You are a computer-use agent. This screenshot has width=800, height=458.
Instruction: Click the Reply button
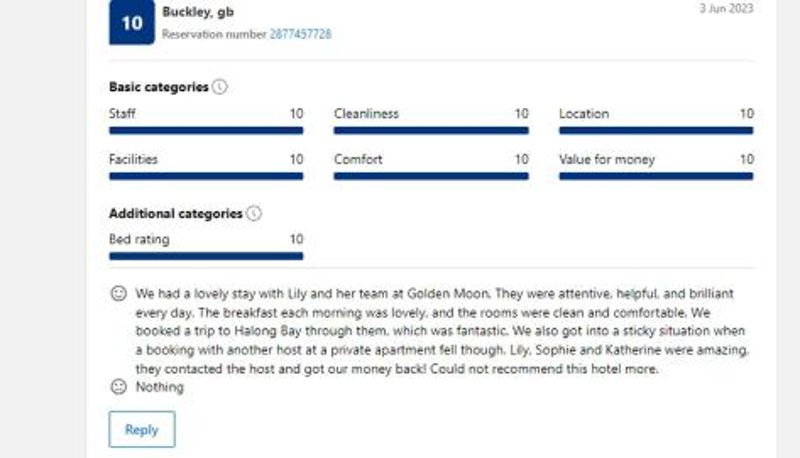coord(142,429)
